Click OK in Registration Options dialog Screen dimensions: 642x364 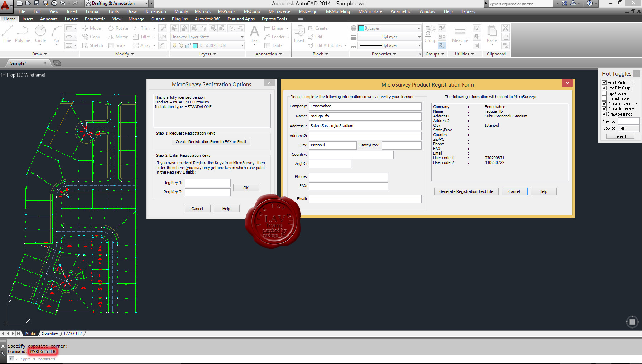pyautogui.click(x=246, y=188)
